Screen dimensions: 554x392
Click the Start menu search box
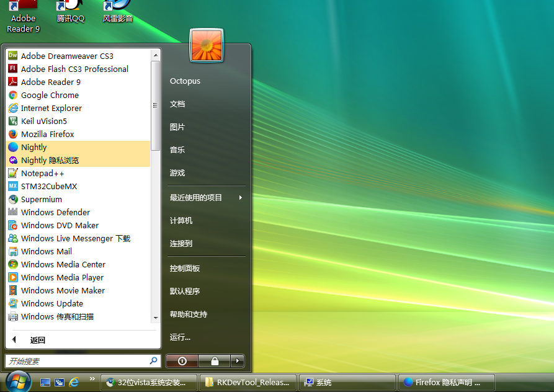point(78,360)
